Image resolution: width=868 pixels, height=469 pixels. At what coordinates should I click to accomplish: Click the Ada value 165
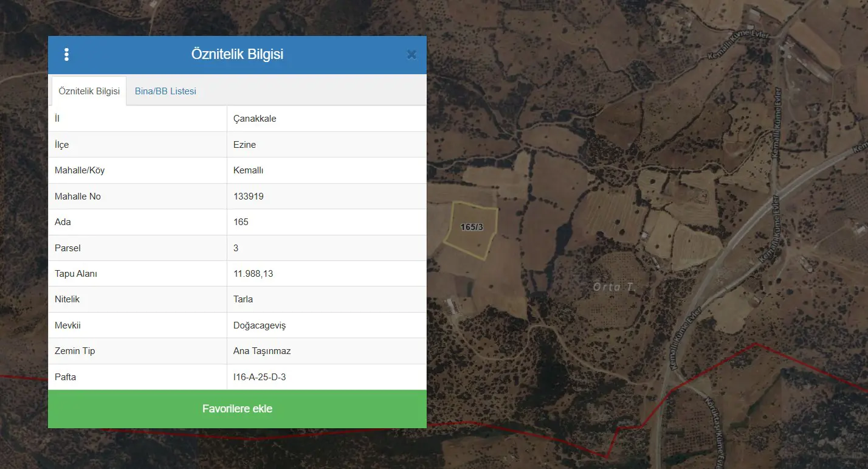click(241, 222)
